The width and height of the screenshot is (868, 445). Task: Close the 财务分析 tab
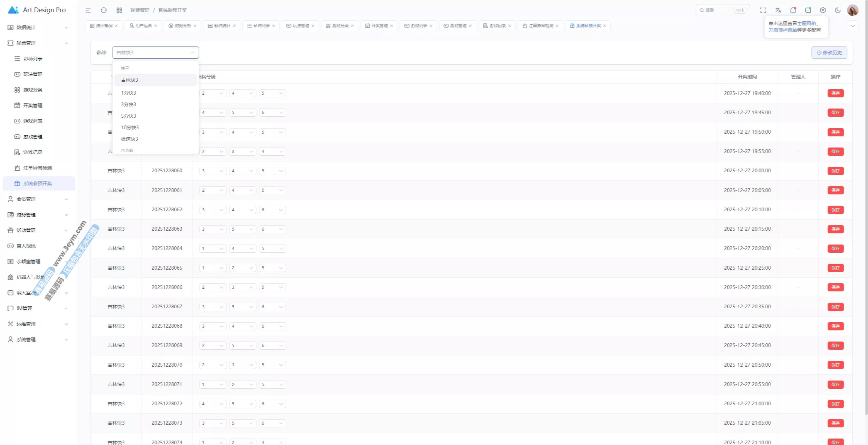pos(195,26)
